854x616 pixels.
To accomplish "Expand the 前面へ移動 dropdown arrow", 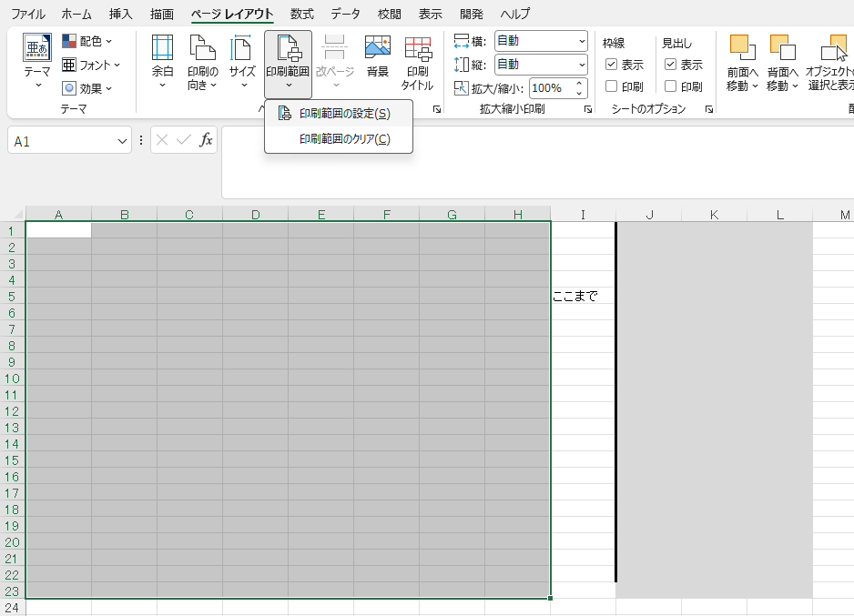I will coord(755,86).
